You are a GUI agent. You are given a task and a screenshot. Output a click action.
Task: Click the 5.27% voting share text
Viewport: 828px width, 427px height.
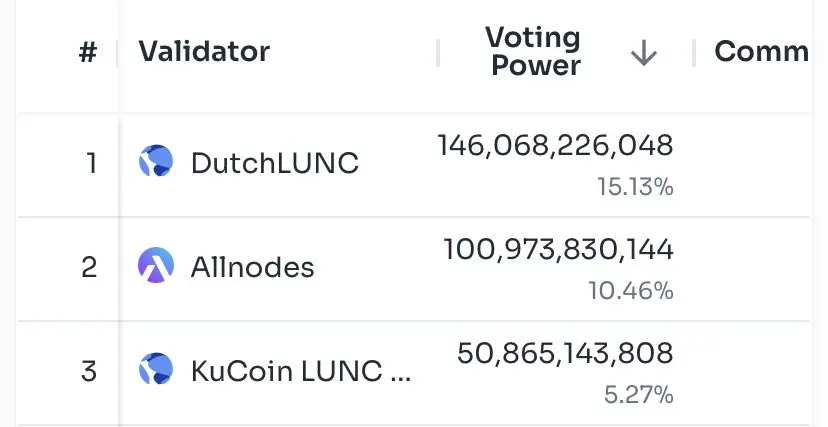point(638,395)
